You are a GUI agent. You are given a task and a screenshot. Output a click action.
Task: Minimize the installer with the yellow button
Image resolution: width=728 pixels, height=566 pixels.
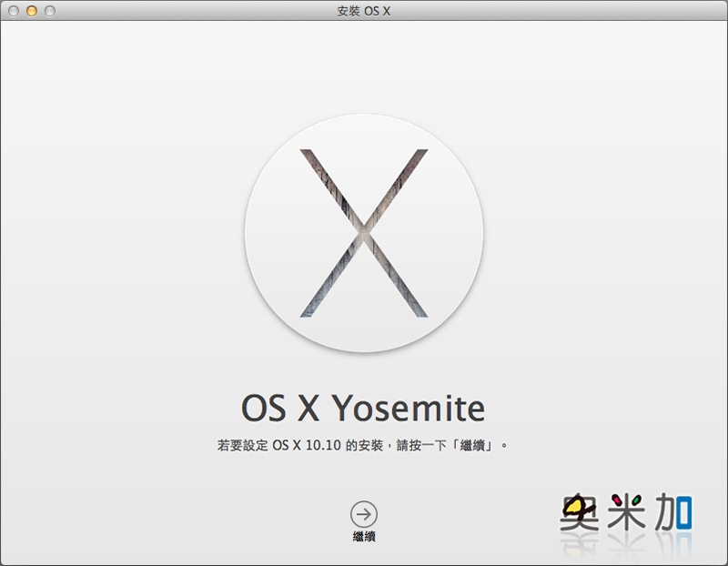click(32, 11)
